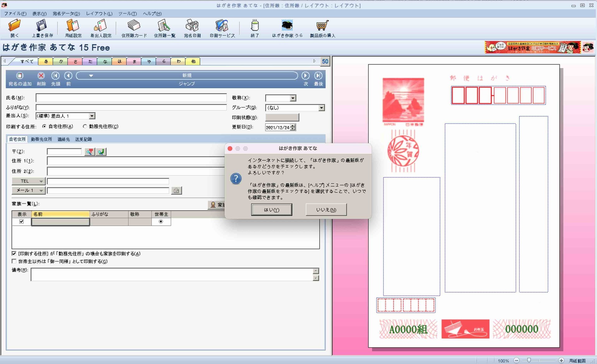Click the zoom slider handle
597x364 pixels.
[x=529, y=361]
